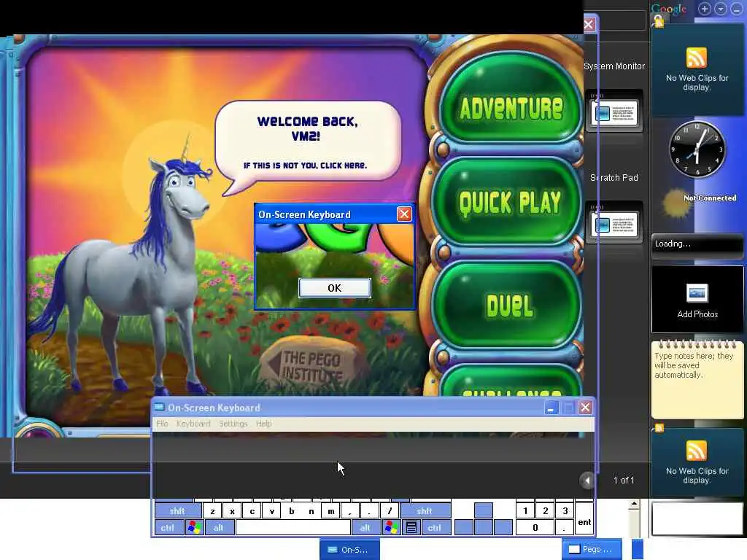
Task: Click the 'm' key on the keyboard
Action: pyautogui.click(x=331, y=511)
